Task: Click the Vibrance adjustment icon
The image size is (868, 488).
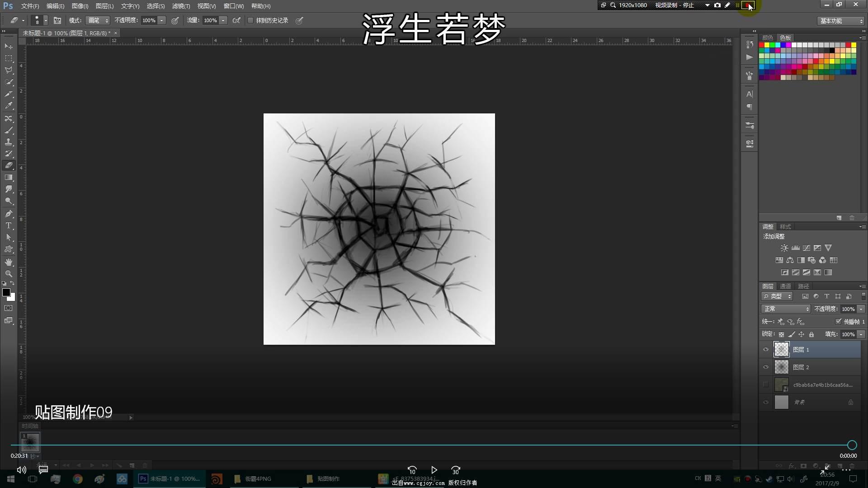Action: click(x=828, y=248)
